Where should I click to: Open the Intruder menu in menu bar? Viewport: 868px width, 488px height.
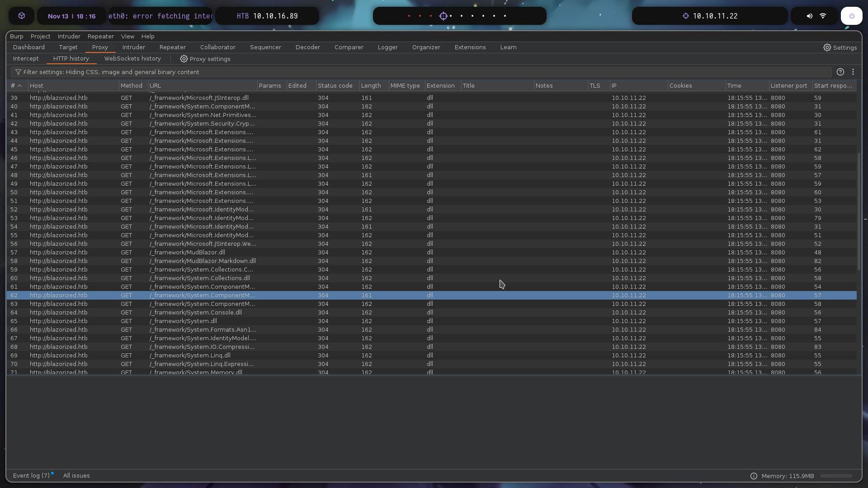click(69, 36)
